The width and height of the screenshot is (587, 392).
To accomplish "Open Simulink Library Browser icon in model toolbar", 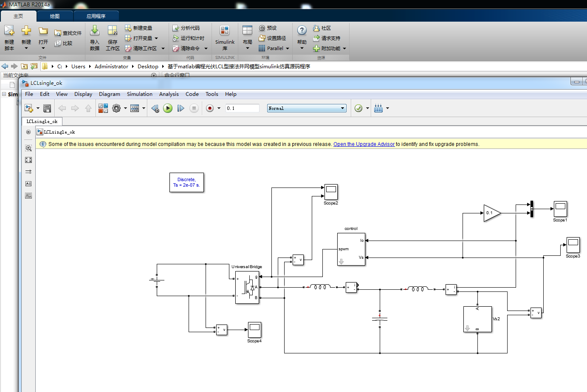I will [103, 109].
